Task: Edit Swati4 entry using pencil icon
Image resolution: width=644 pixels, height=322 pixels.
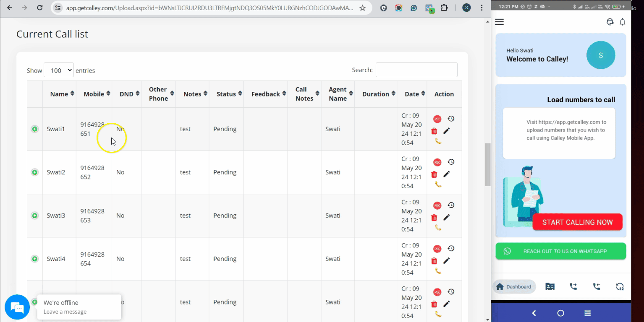Action: click(x=447, y=260)
